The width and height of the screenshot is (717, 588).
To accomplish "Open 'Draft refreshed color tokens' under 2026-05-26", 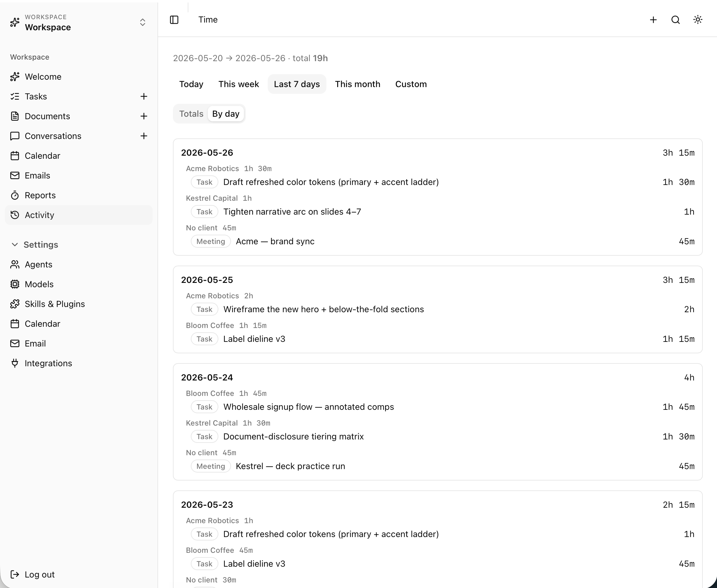I will point(331,182).
